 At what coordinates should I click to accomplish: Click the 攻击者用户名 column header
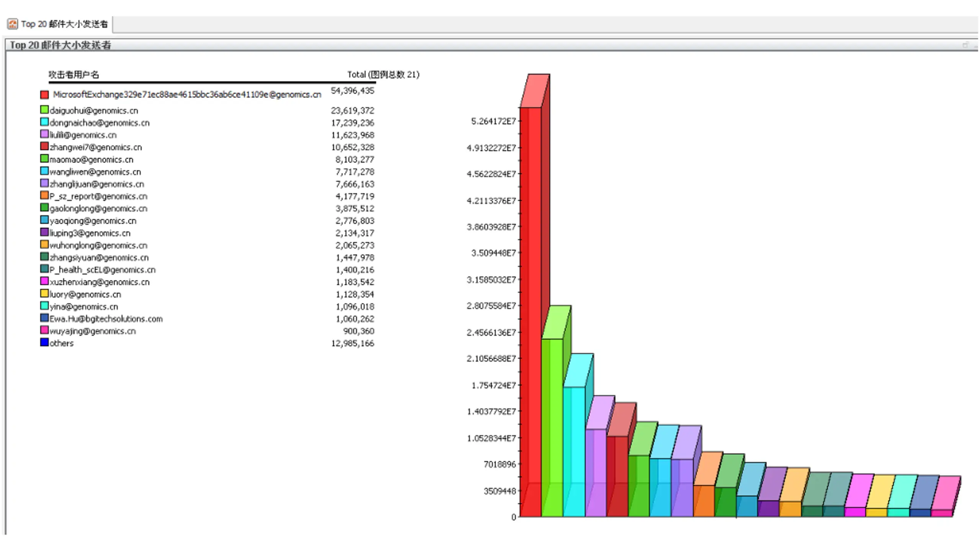[x=73, y=75]
